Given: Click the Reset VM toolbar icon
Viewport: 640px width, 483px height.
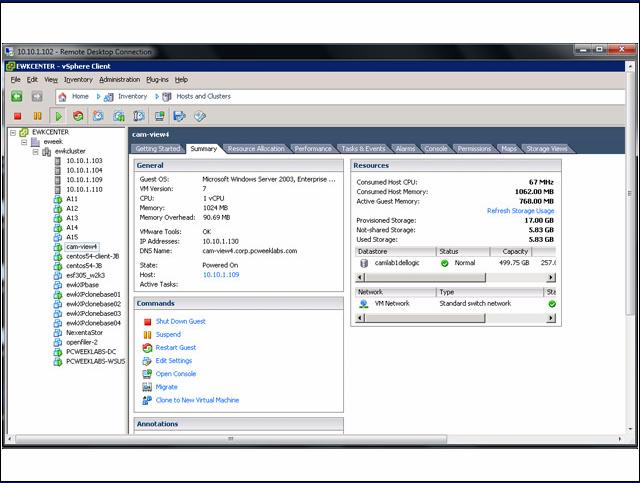Looking at the screenshot, I should pyautogui.click(x=78, y=116).
